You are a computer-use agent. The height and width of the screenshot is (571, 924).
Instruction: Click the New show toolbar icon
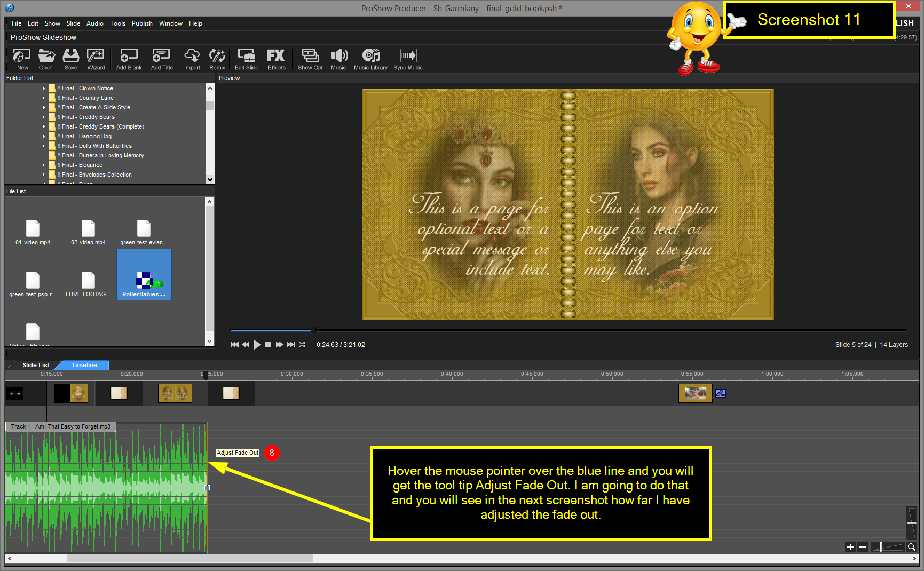coord(22,59)
